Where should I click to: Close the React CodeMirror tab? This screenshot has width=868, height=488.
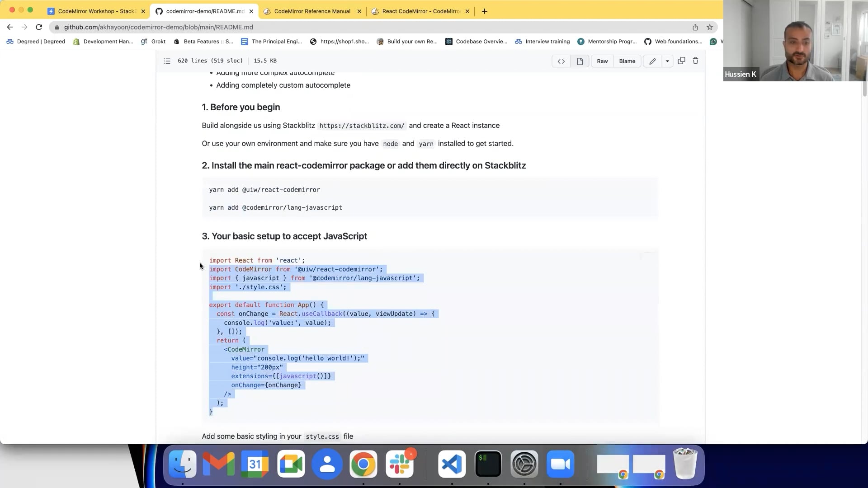click(x=467, y=11)
